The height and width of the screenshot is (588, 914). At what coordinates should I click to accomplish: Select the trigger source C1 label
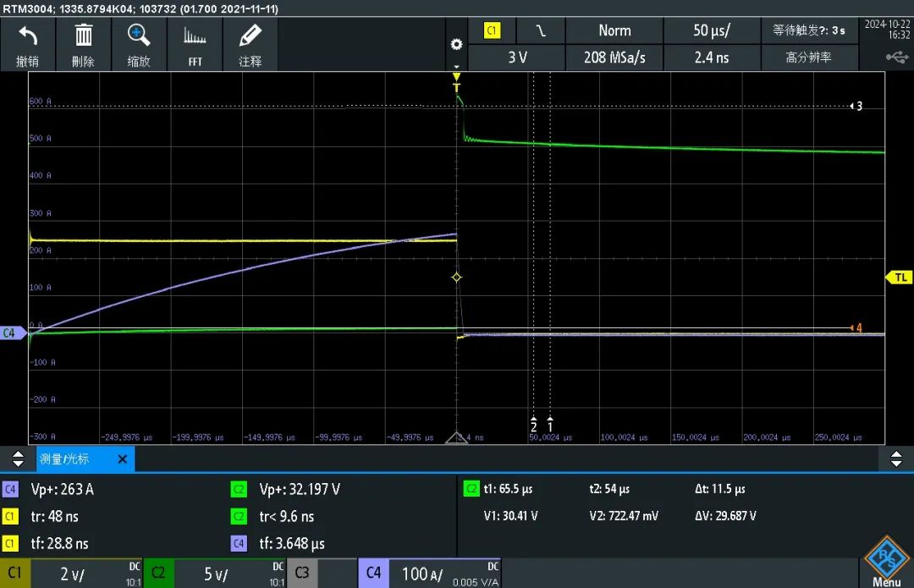click(492, 30)
